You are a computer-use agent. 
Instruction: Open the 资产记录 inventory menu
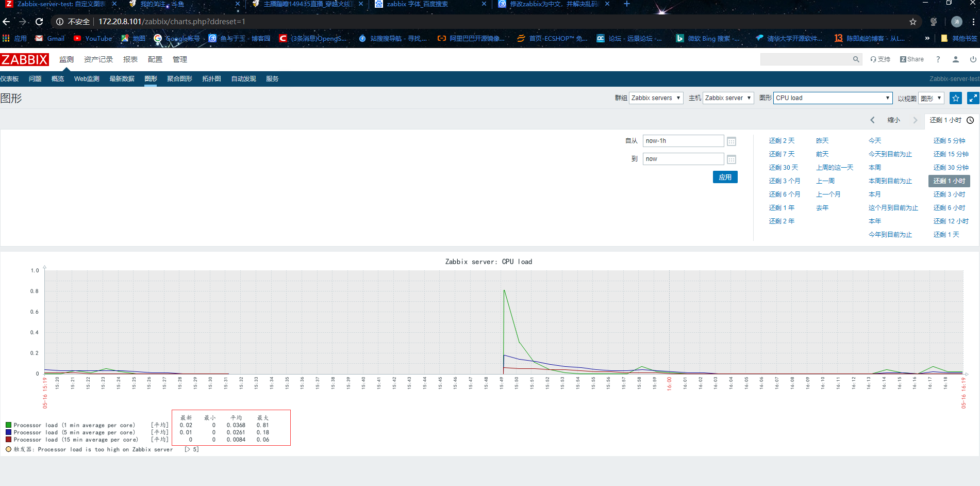[x=98, y=59]
